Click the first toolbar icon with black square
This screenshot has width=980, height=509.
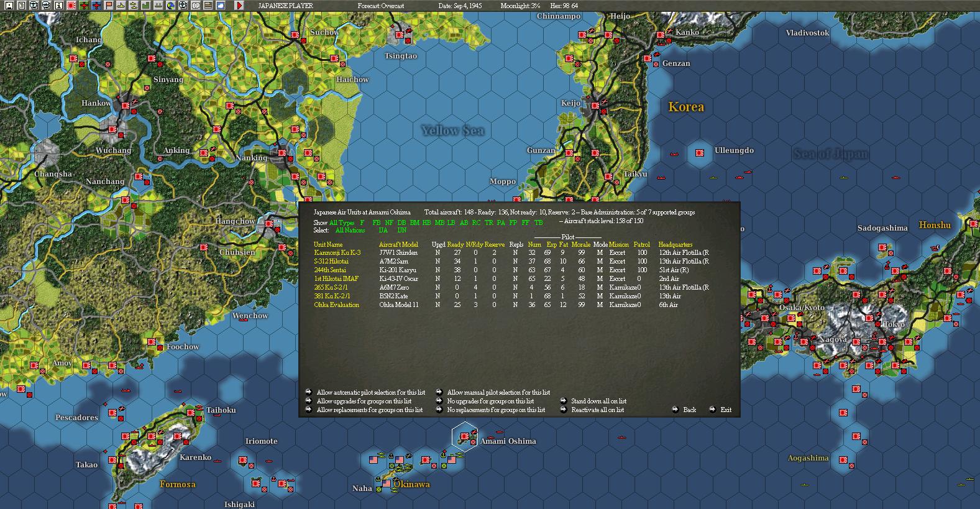point(9,6)
